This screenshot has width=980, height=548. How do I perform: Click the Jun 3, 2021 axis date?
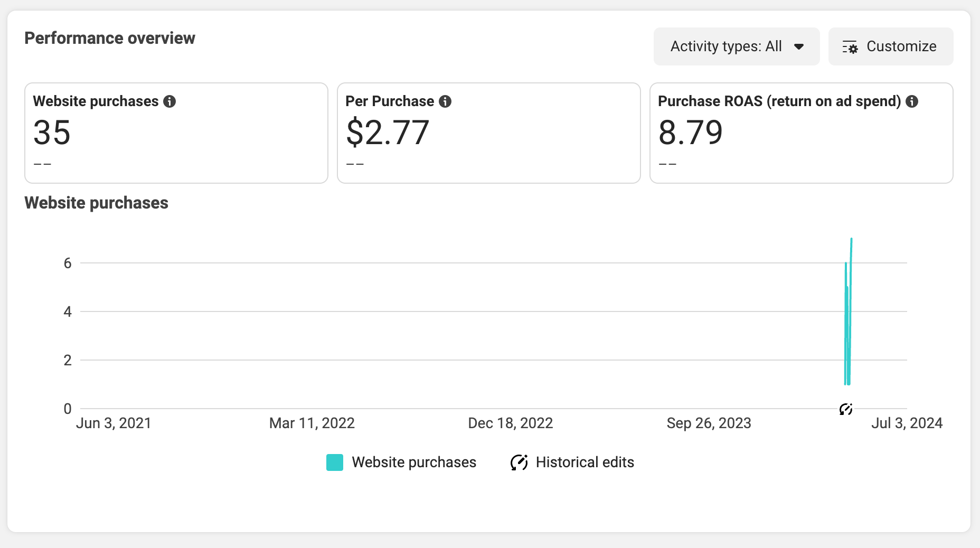tap(114, 423)
